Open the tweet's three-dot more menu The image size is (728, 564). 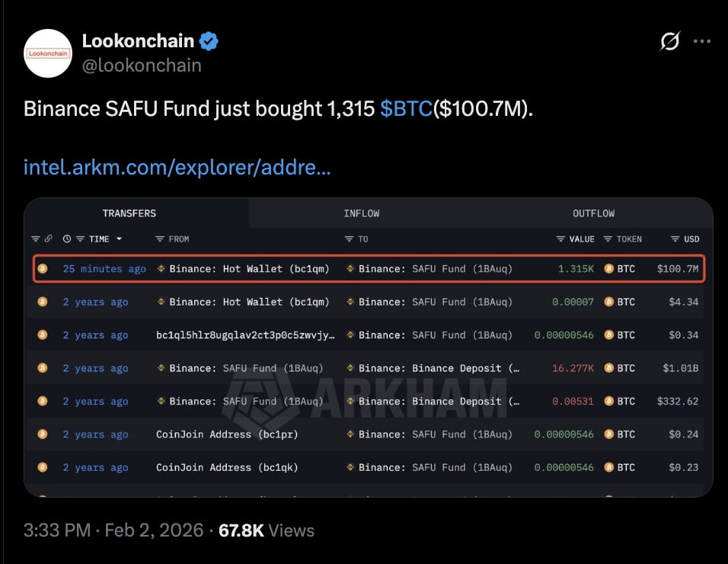(701, 42)
